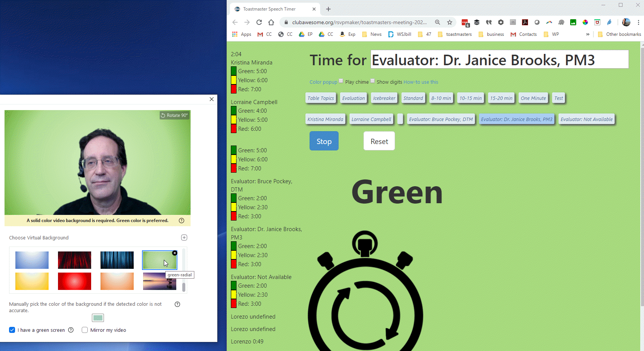Click the help icon next to the background color picker
The image size is (644, 351).
pos(177,304)
